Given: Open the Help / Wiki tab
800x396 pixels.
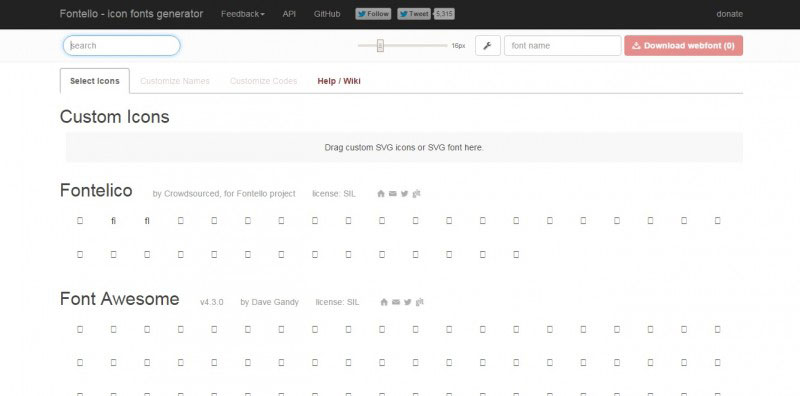Looking at the screenshot, I should click(x=339, y=81).
